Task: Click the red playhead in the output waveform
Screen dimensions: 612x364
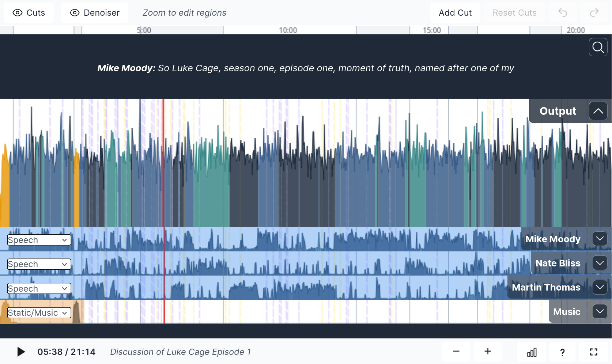Action: click(x=163, y=164)
